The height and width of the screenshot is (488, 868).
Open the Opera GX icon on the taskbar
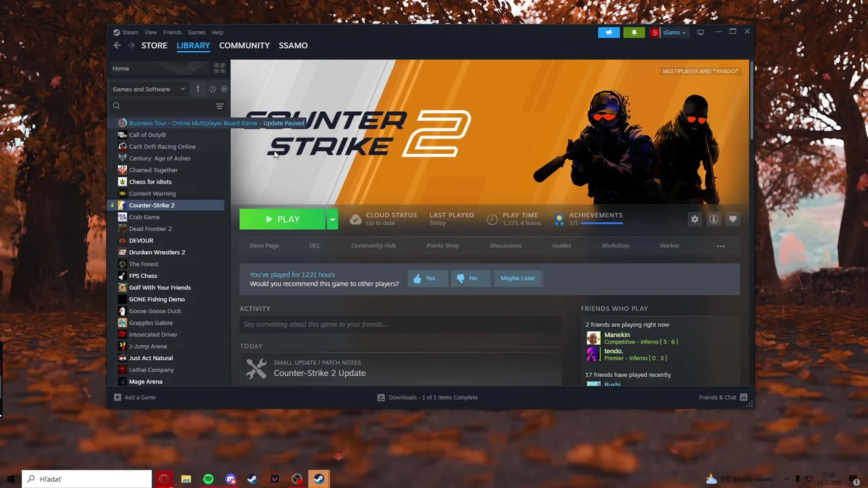pyautogui.click(x=163, y=479)
